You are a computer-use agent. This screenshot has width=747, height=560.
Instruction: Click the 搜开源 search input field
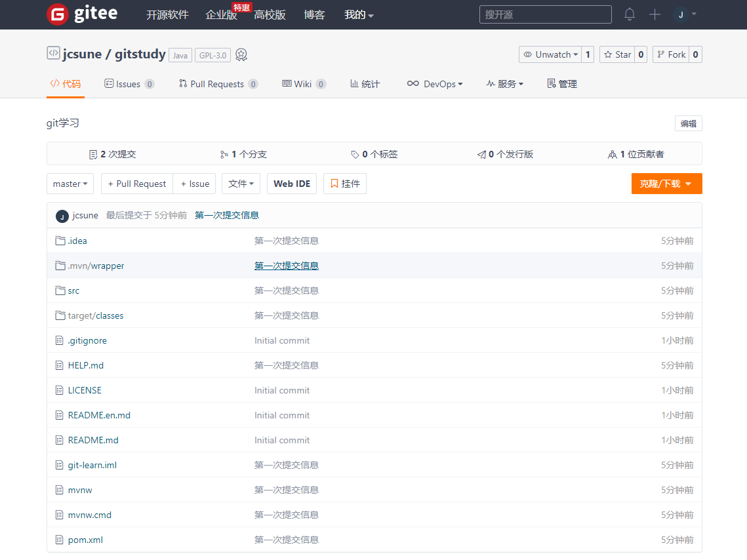coord(545,14)
